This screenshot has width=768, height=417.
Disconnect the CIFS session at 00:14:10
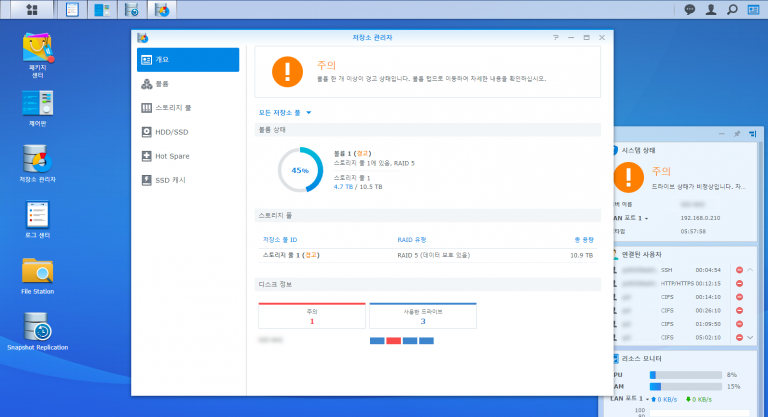(739, 297)
